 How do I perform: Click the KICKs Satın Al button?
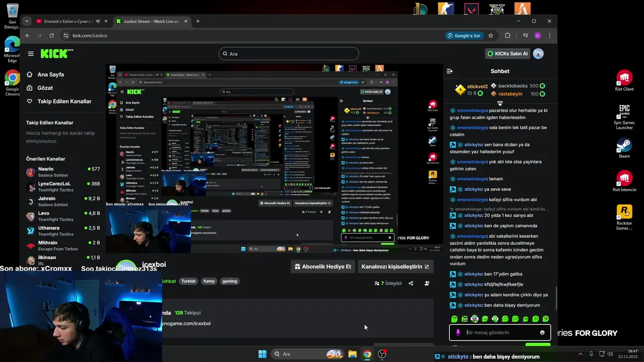click(508, 54)
